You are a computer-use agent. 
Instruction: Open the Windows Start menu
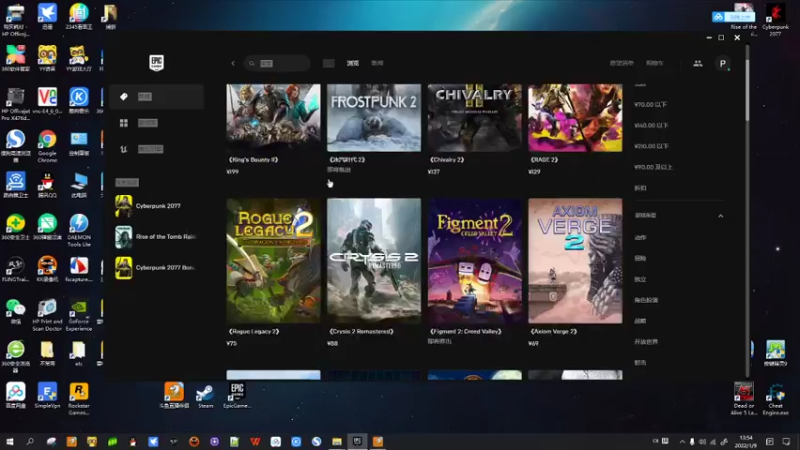click(9, 441)
